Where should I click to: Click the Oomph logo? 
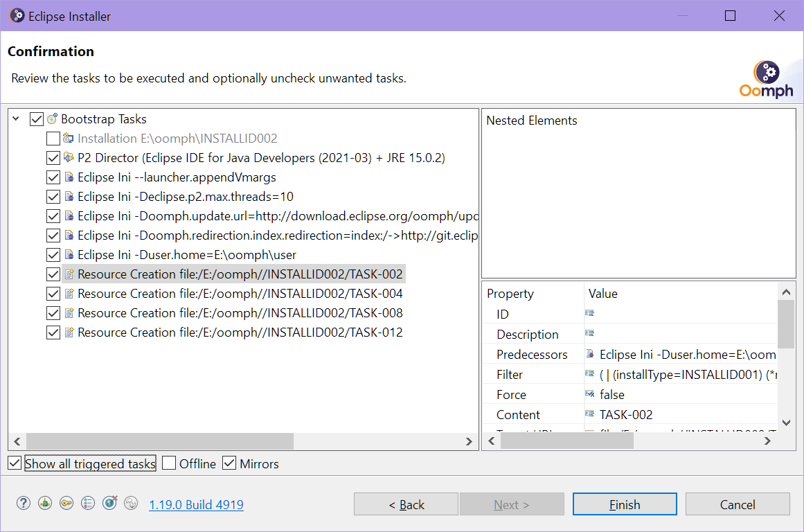767,80
